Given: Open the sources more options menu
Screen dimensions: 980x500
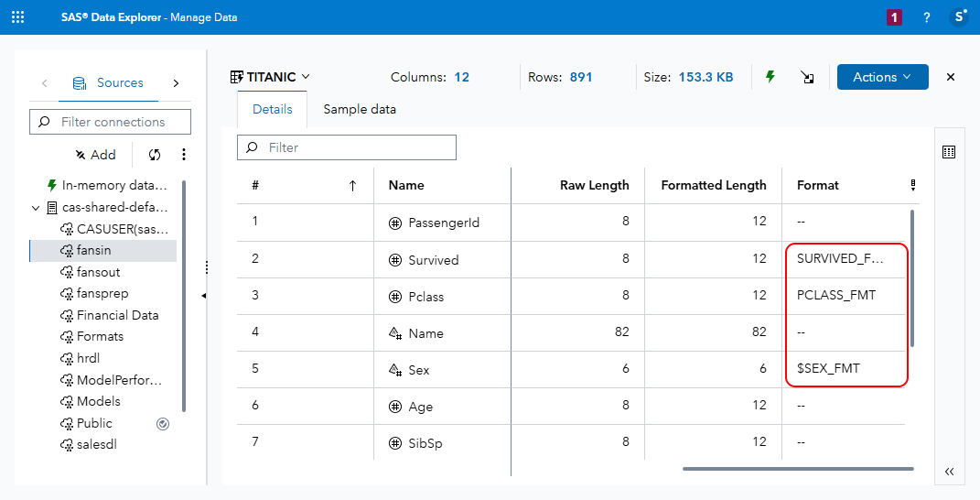Looking at the screenshot, I should [183, 155].
